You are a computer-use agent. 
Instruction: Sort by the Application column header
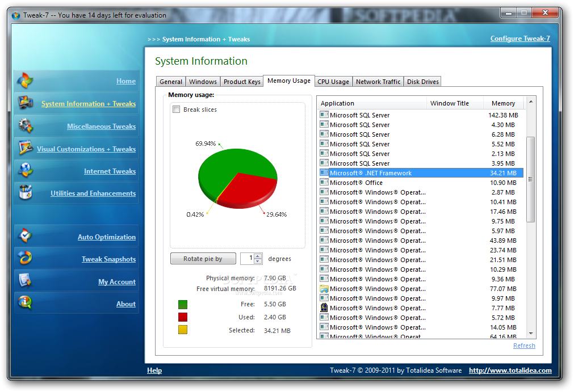pyautogui.click(x=371, y=103)
